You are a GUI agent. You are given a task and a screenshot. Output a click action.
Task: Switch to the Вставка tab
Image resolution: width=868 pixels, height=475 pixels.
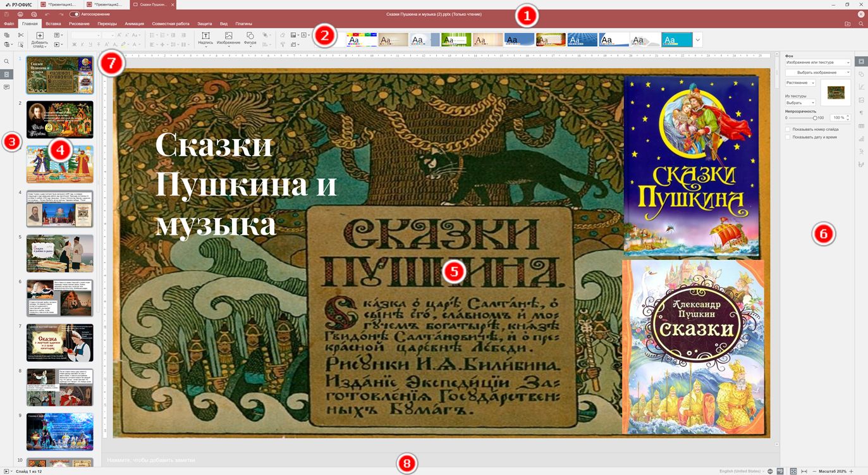tap(53, 23)
